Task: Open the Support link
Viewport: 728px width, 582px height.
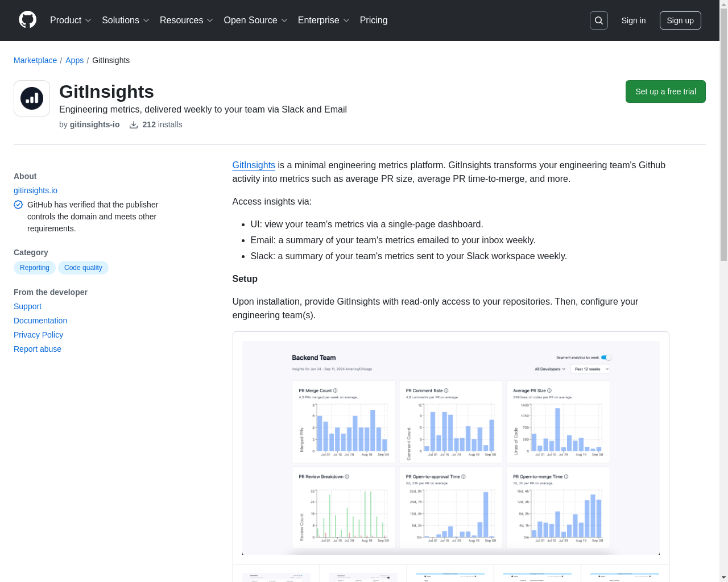Action: tap(28, 306)
